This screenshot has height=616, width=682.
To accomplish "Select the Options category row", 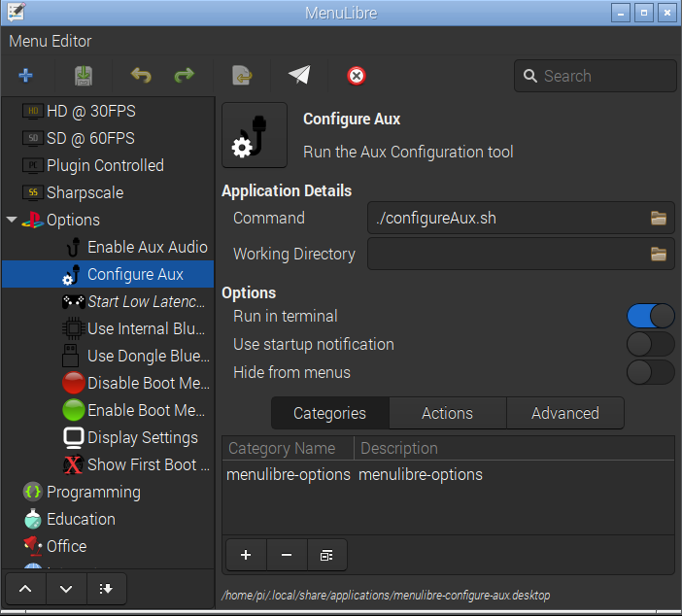I will click(108, 220).
